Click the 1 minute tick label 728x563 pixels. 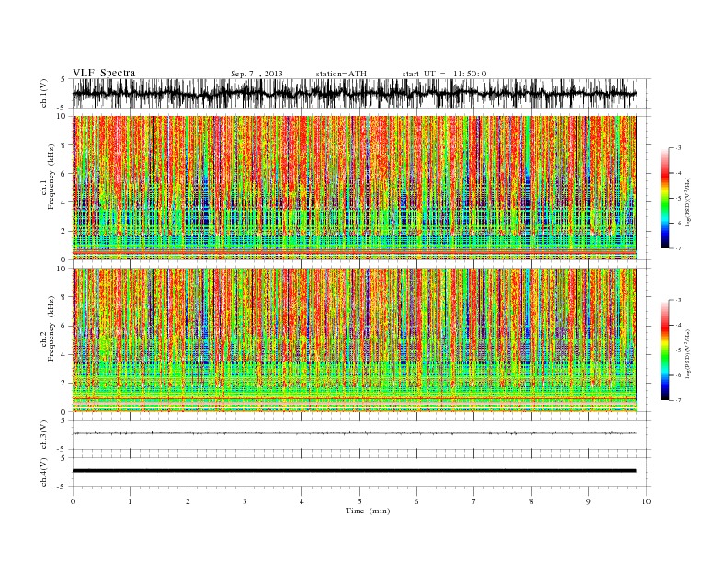[x=131, y=501]
